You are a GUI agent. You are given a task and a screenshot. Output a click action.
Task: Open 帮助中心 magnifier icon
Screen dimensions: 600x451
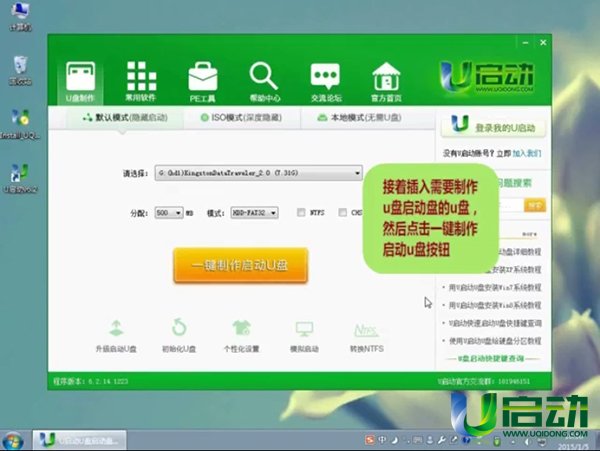coord(264,82)
